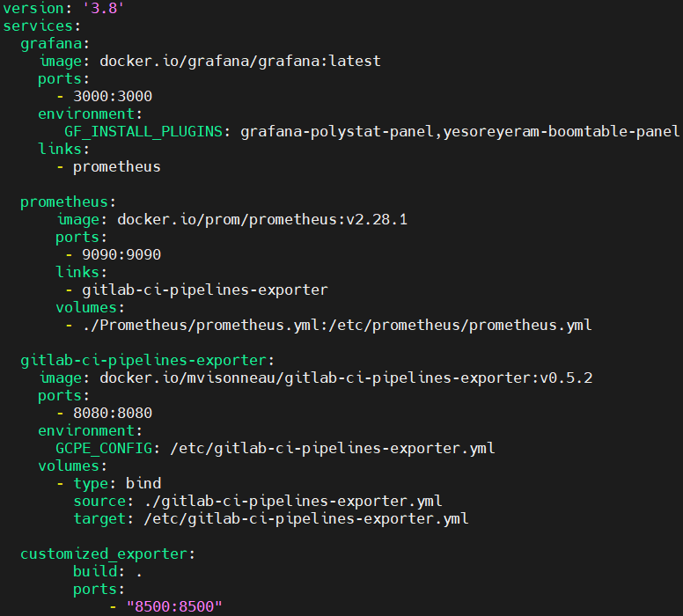Click 'volumes:' key under gitlab-ci-pipelines-exporter
683x616 pixels.
point(72,466)
